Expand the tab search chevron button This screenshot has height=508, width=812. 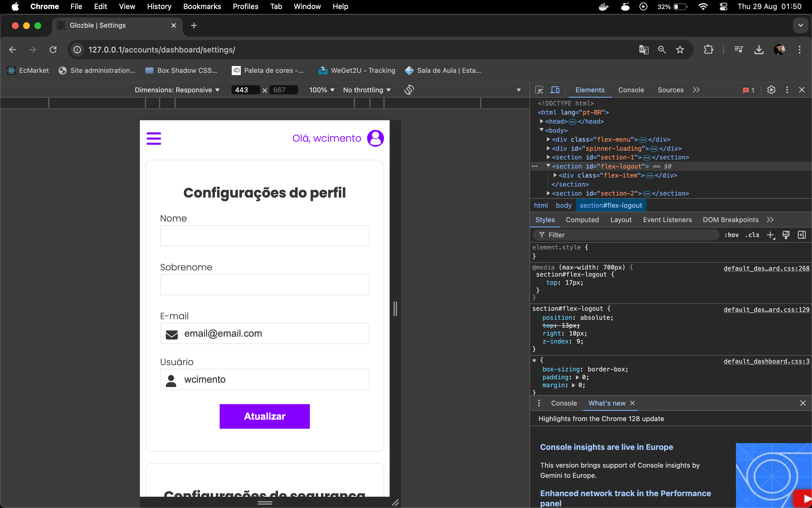[801, 25]
